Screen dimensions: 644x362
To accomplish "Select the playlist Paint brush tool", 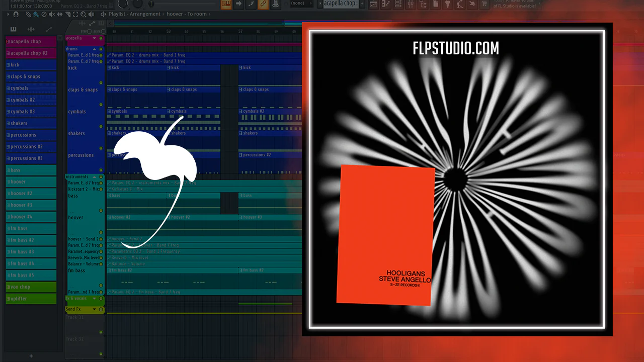I will coord(36,14).
